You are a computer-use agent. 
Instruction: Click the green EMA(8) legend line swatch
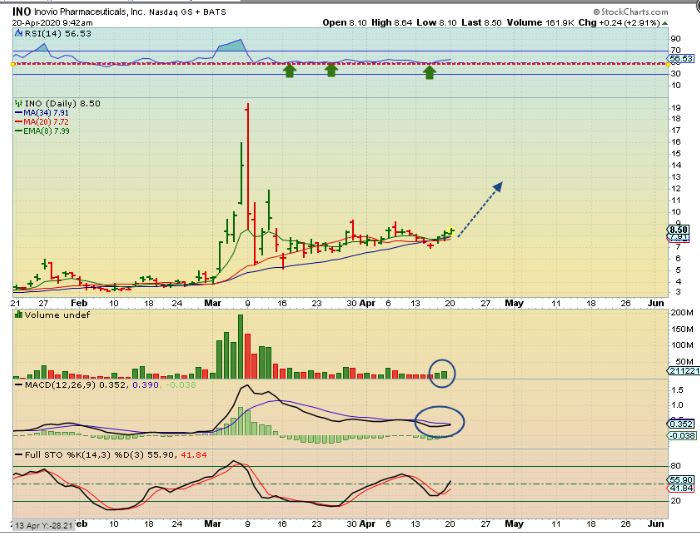(19, 131)
